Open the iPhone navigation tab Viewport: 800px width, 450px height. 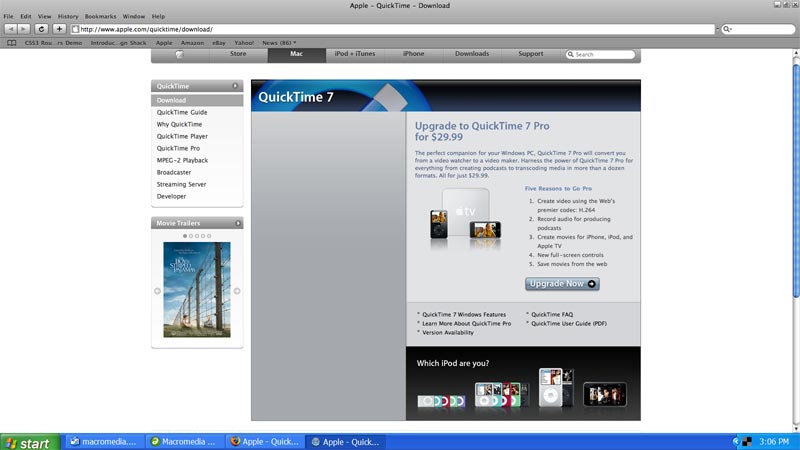pos(413,54)
